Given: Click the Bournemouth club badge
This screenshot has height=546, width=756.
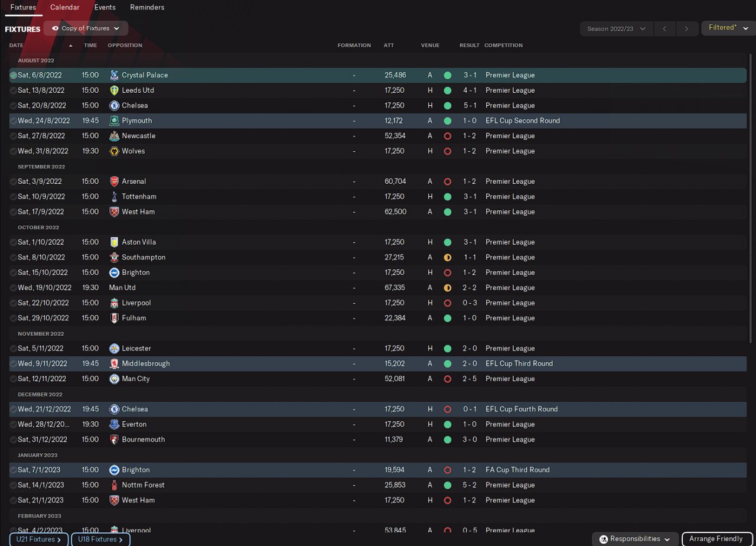Looking at the screenshot, I should pyautogui.click(x=114, y=440).
